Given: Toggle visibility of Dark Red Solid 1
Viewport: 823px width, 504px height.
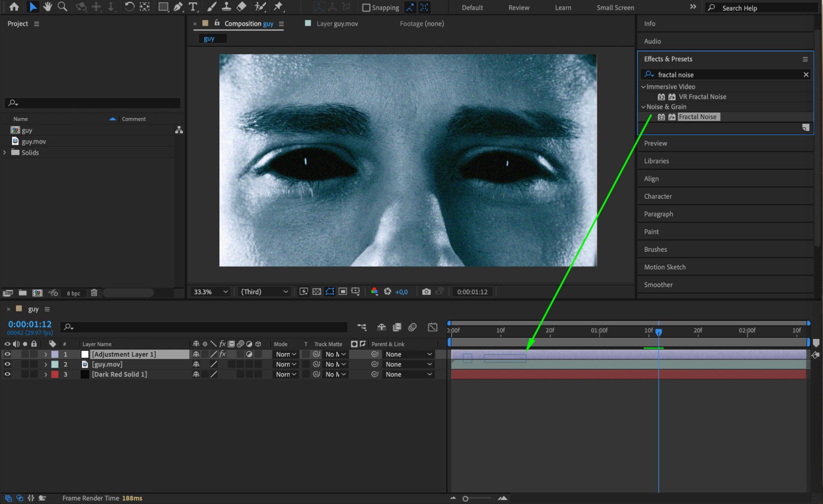Looking at the screenshot, I should (x=7, y=374).
